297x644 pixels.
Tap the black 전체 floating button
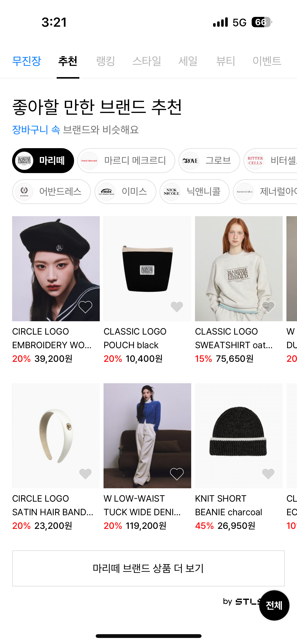(274, 605)
